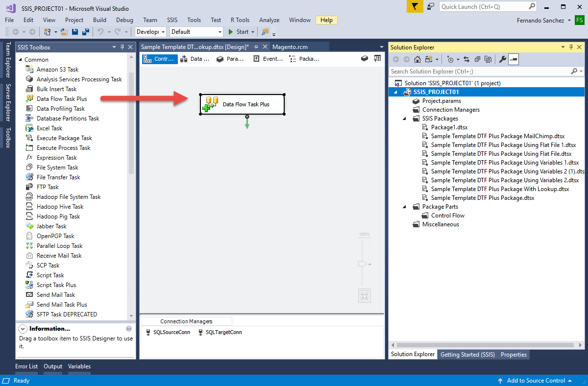Click the feedback notification flag icon
Image resolution: width=588 pixels, height=386 pixels.
[x=415, y=6]
